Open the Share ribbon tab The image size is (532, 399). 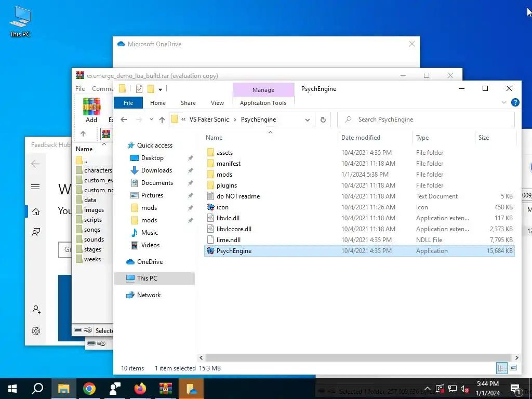(188, 103)
